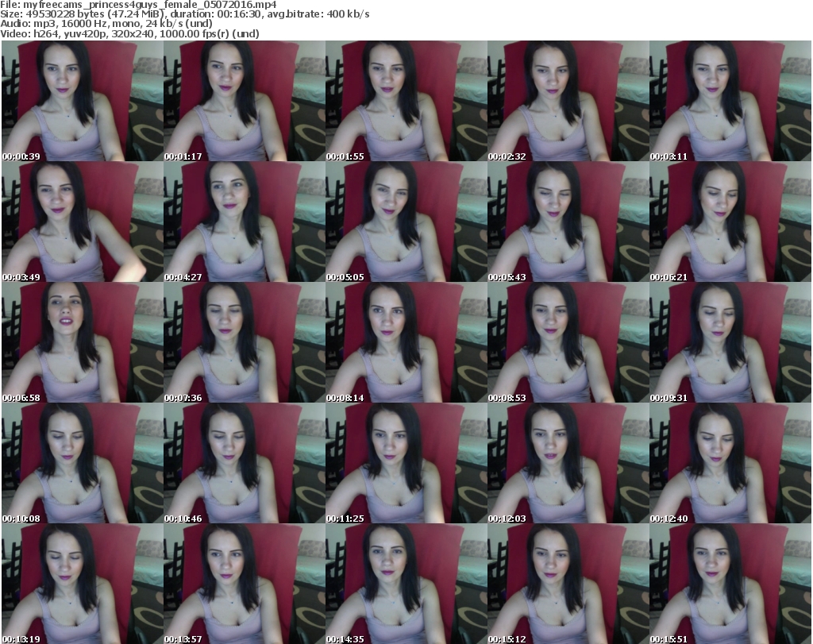The width and height of the screenshot is (813, 644).
Task: Pick the thumbnail stamped 00:01:55
Action: click(406, 101)
